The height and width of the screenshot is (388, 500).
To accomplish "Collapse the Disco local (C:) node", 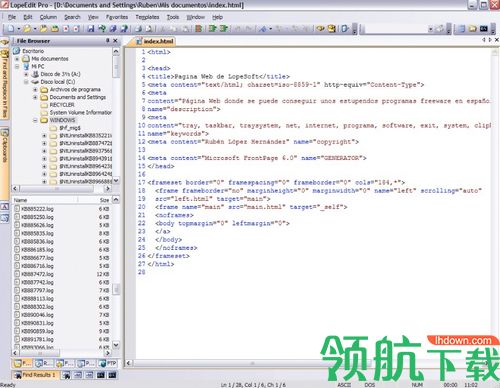I will pos(26,82).
